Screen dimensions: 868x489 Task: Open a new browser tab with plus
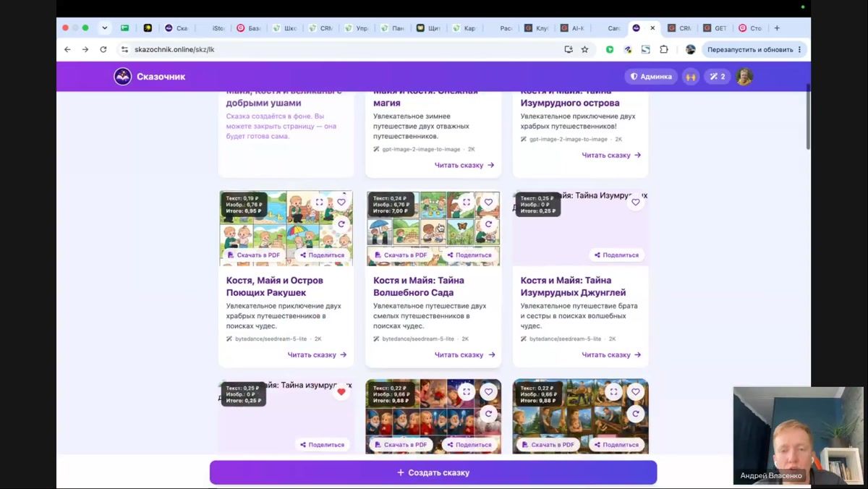777,28
